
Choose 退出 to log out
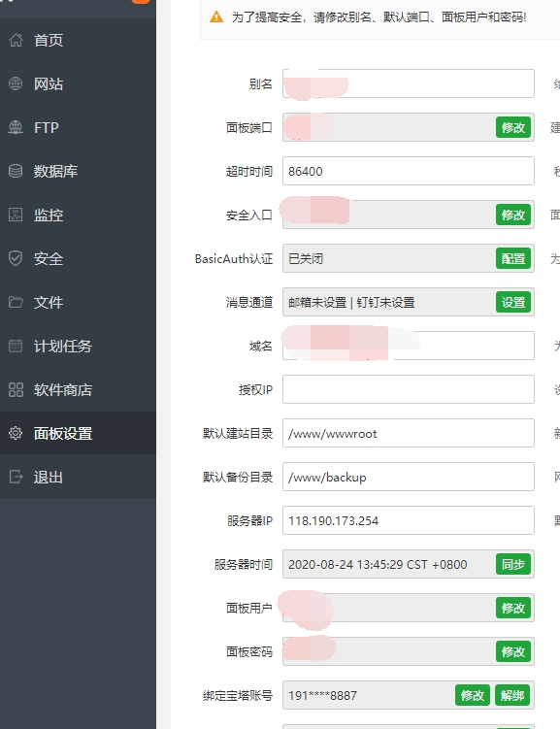pos(78,477)
